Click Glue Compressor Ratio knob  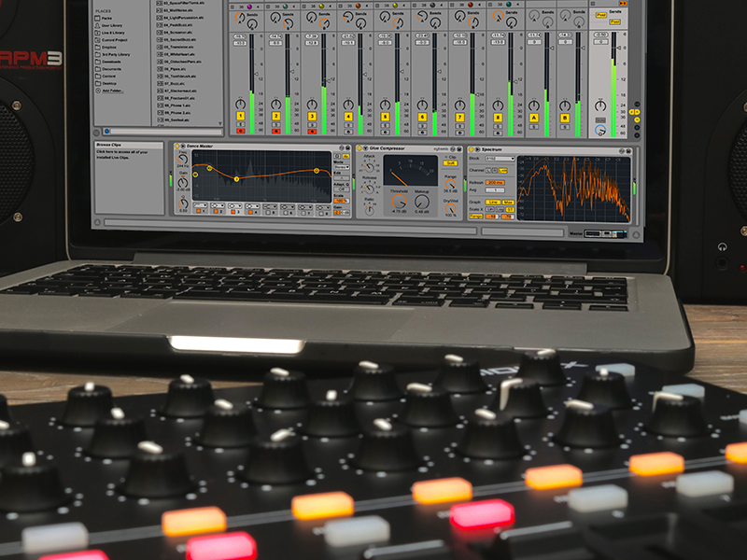369,209
